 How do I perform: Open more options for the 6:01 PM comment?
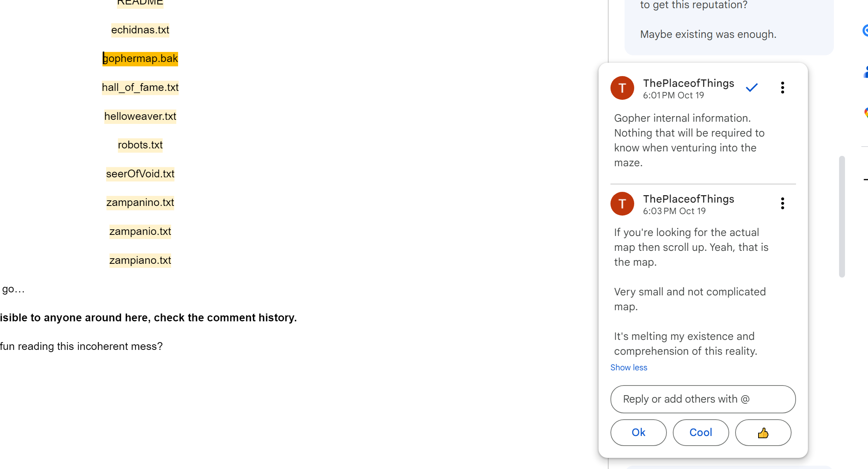[x=782, y=88]
